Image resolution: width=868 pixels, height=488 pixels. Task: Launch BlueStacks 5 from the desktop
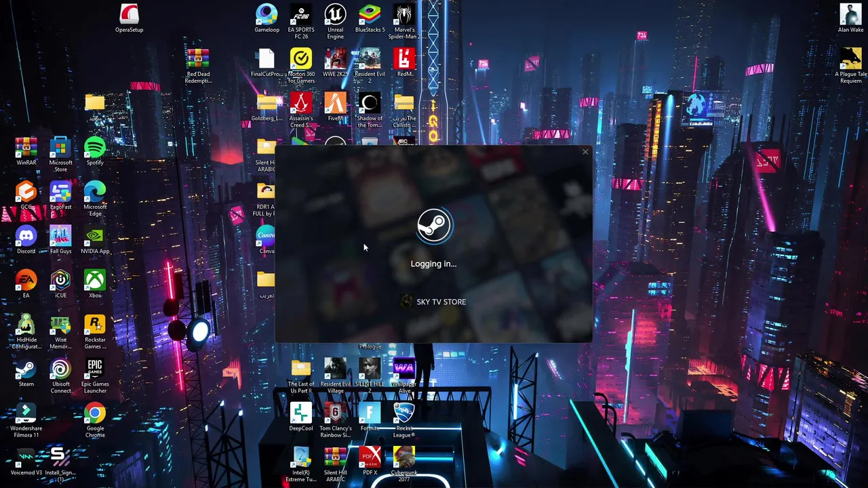(370, 18)
